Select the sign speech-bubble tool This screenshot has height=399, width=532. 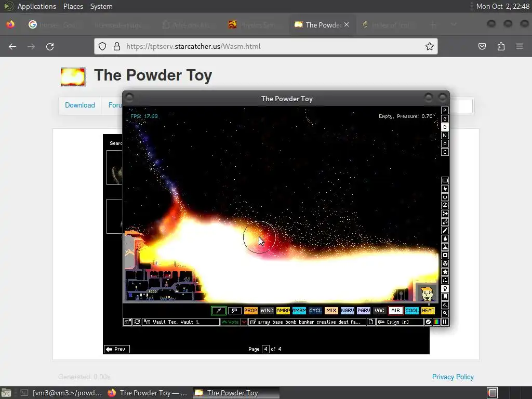tap(234, 311)
